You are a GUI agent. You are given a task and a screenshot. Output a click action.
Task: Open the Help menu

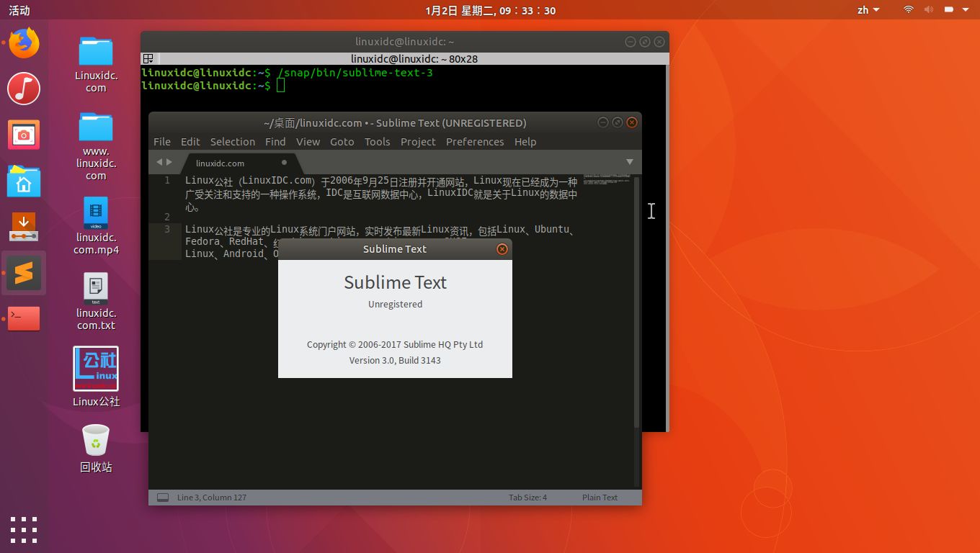coord(525,142)
